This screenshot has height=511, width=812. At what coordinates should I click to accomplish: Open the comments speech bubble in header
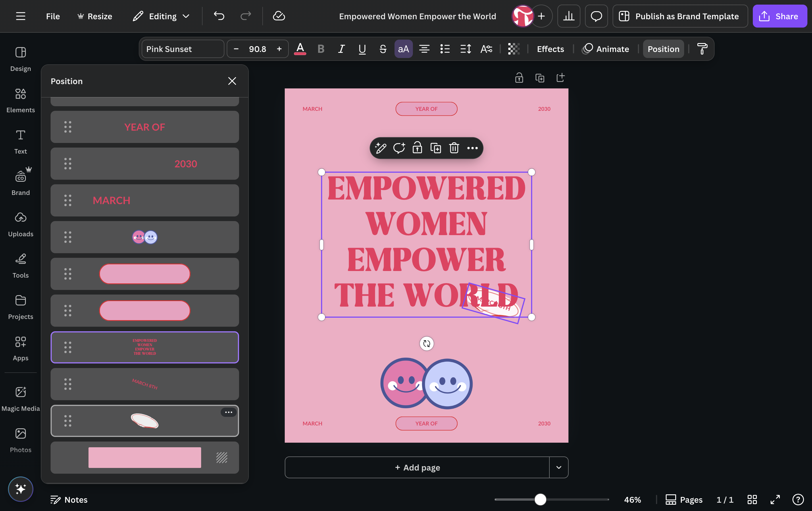tap(596, 16)
